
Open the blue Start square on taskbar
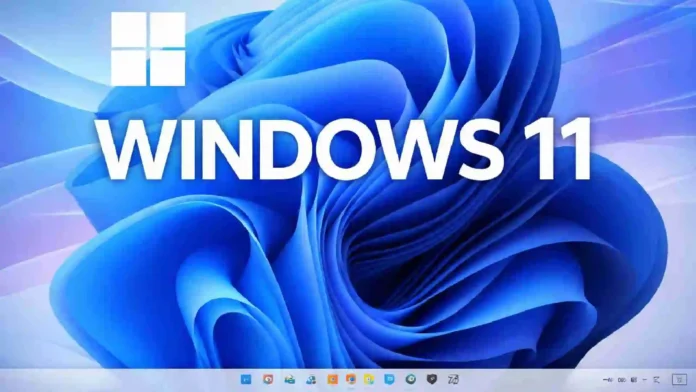click(245, 379)
